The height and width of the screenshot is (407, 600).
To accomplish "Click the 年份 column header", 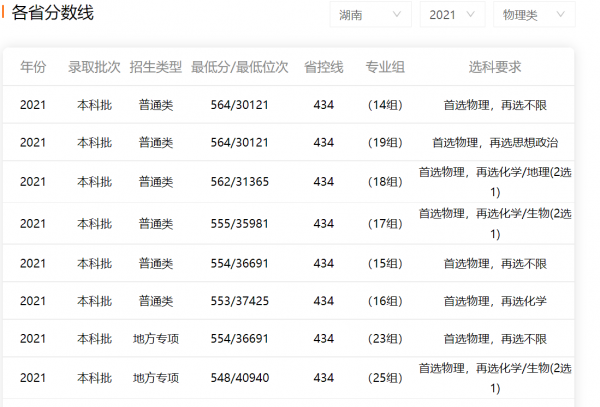I will coord(33,67).
